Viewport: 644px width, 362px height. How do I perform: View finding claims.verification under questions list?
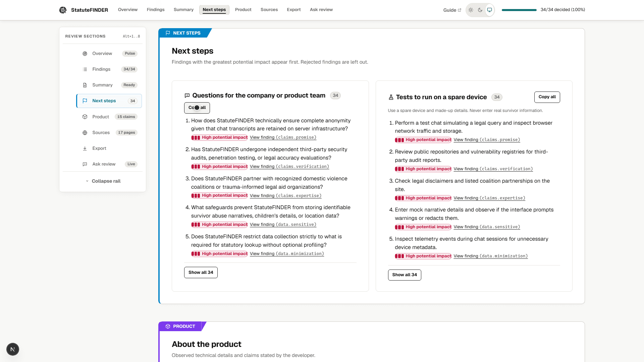click(289, 167)
